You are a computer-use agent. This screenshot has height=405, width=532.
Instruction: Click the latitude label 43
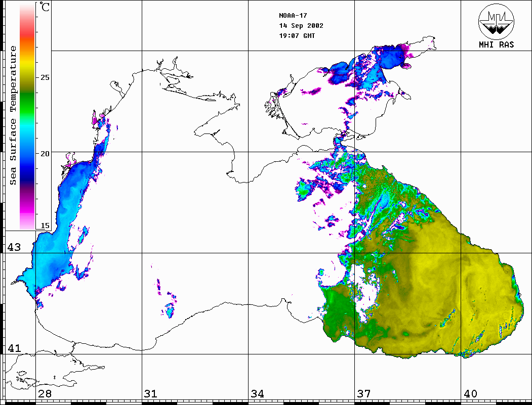(x=14, y=247)
